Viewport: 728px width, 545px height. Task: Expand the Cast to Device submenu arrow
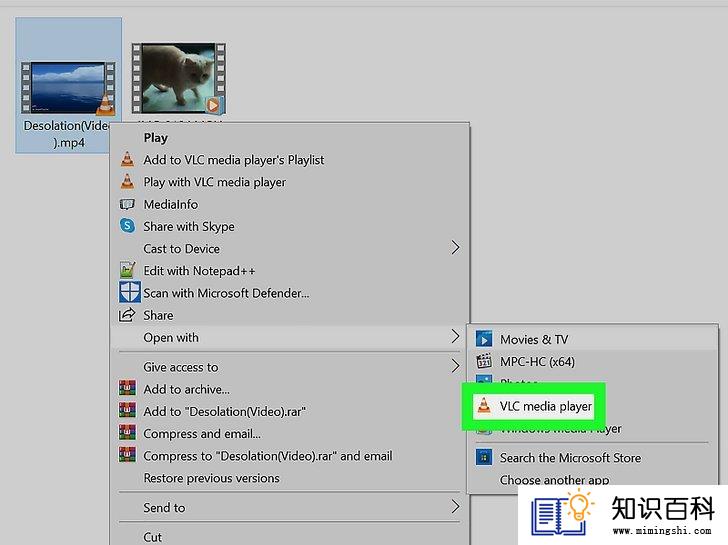point(455,247)
